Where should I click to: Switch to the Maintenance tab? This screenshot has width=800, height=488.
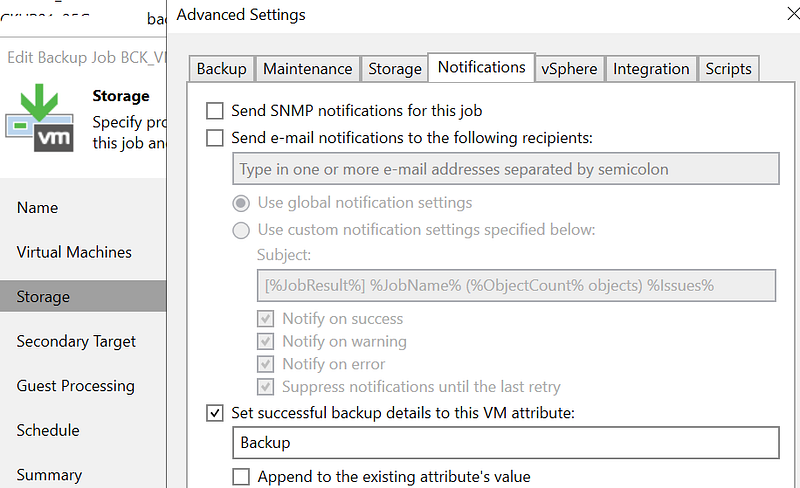[307, 68]
